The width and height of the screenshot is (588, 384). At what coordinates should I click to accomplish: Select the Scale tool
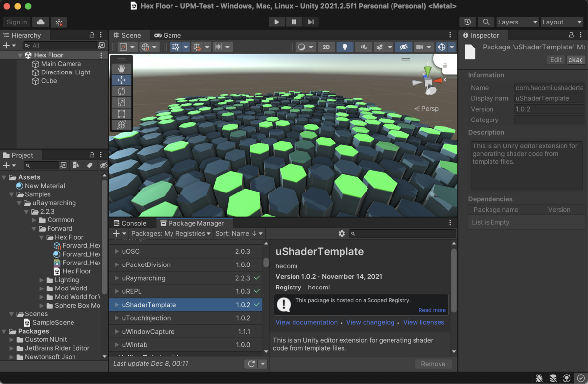[122, 103]
